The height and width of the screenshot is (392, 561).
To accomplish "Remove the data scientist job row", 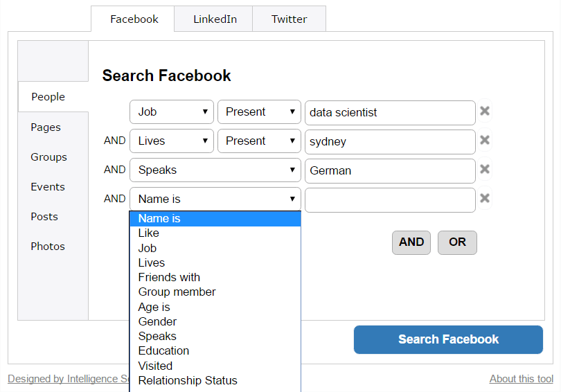I will 484,112.
